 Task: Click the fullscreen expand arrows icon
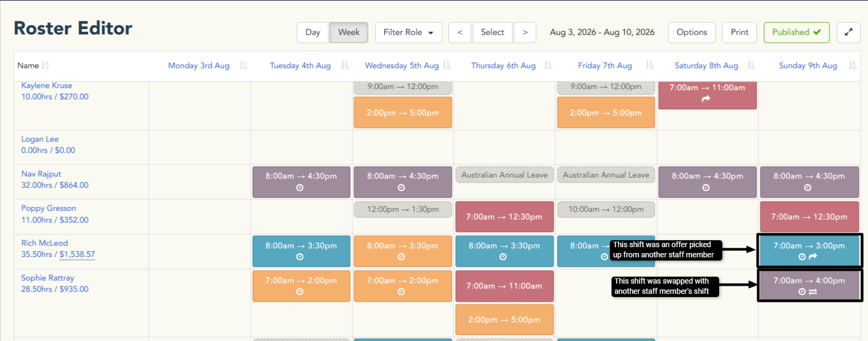pyautogui.click(x=848, y=32)
